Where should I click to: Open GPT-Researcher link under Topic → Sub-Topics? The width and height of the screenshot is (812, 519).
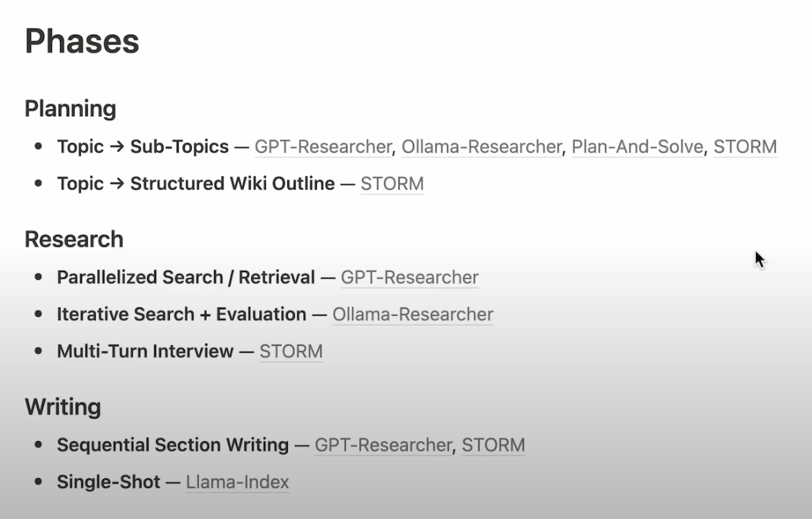click(x=323, y=147)
